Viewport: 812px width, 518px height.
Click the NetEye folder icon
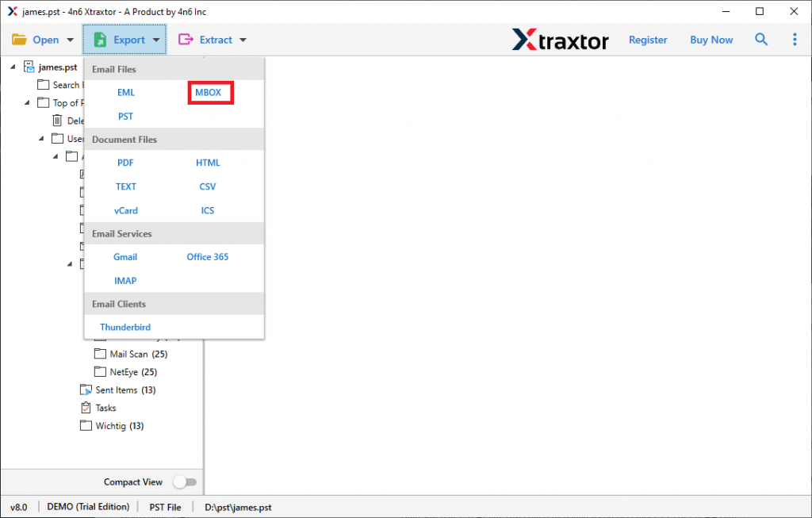tap(100, 371)
